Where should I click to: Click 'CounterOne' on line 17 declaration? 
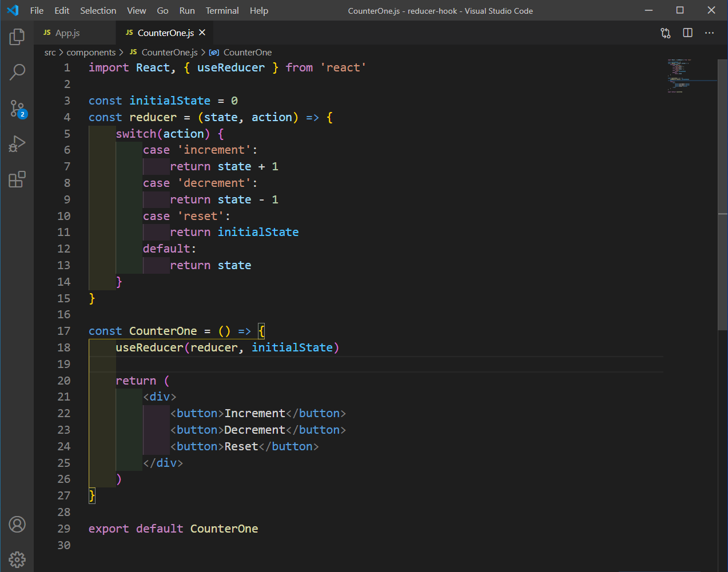[x=163, y=331]
